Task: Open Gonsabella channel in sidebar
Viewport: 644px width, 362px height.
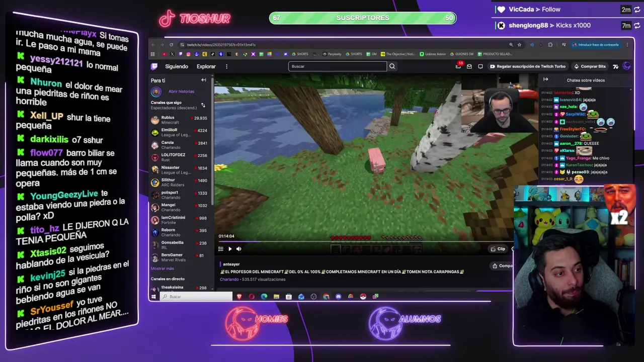Action: click(x=180, y=245)
